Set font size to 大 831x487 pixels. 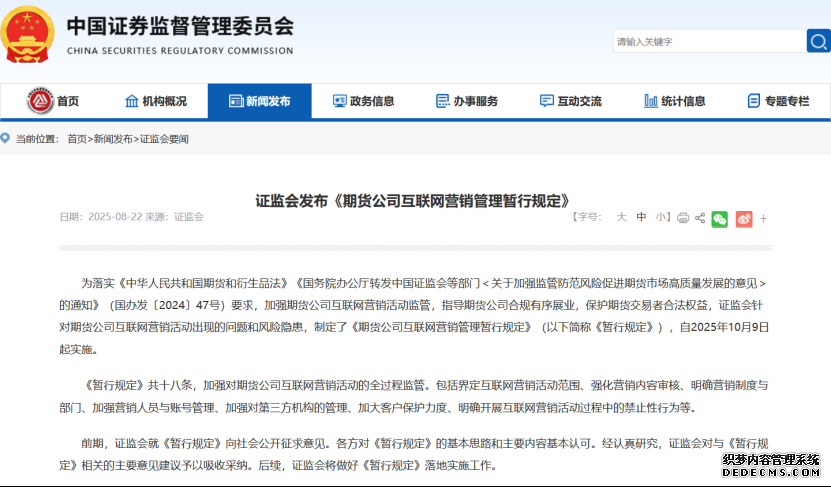[x=621, y=217]
